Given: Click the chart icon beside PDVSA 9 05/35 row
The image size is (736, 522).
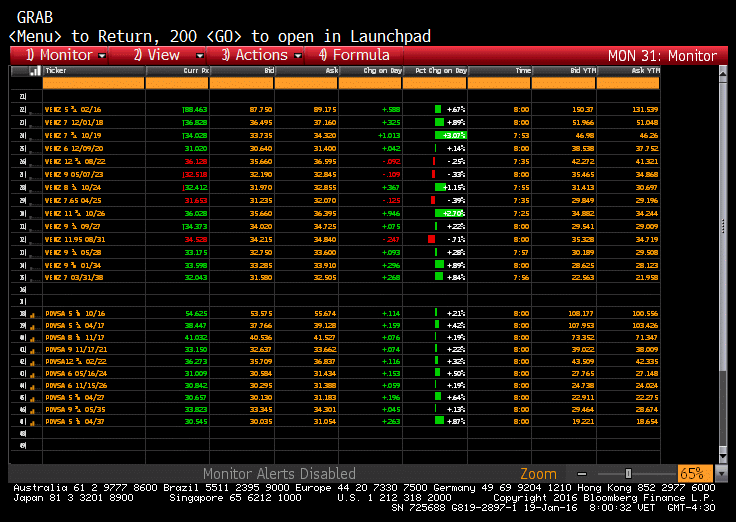Looking at the screenshot, I should tap(32, 411).
